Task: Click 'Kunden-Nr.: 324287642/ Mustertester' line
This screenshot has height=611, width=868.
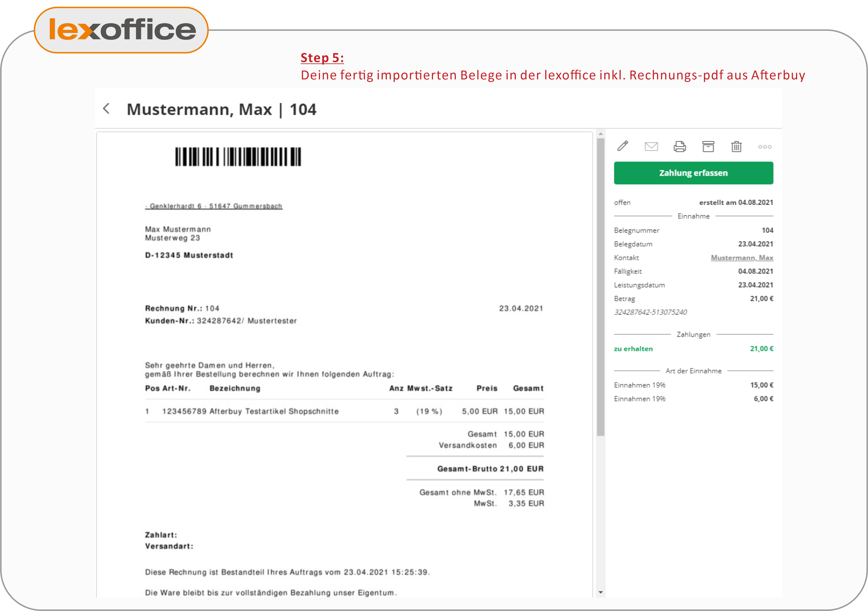Action: (221, 321)
